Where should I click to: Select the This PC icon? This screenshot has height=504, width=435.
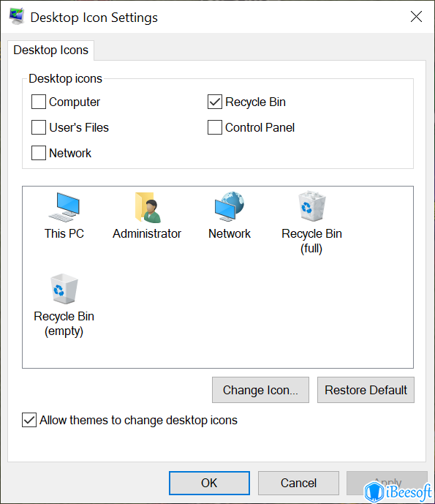64,207
